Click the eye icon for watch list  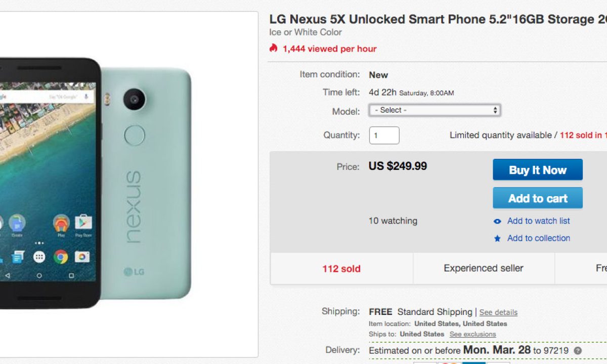coord(498,221)
